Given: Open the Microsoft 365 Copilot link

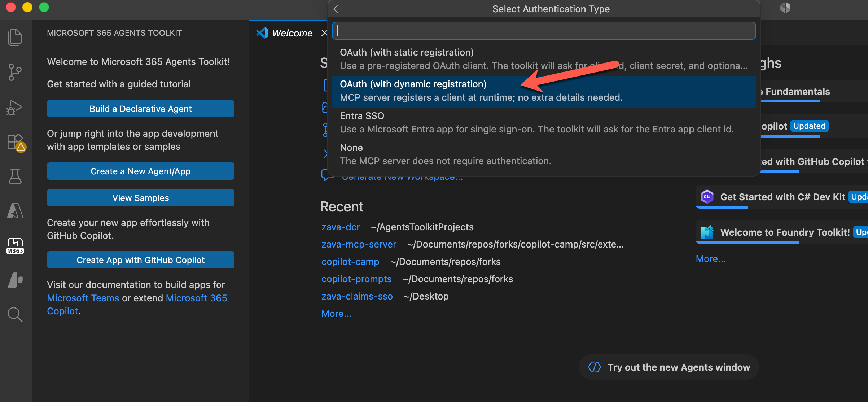Looking at the screenshot, I should pyautogui.click(x=137, y=305).
